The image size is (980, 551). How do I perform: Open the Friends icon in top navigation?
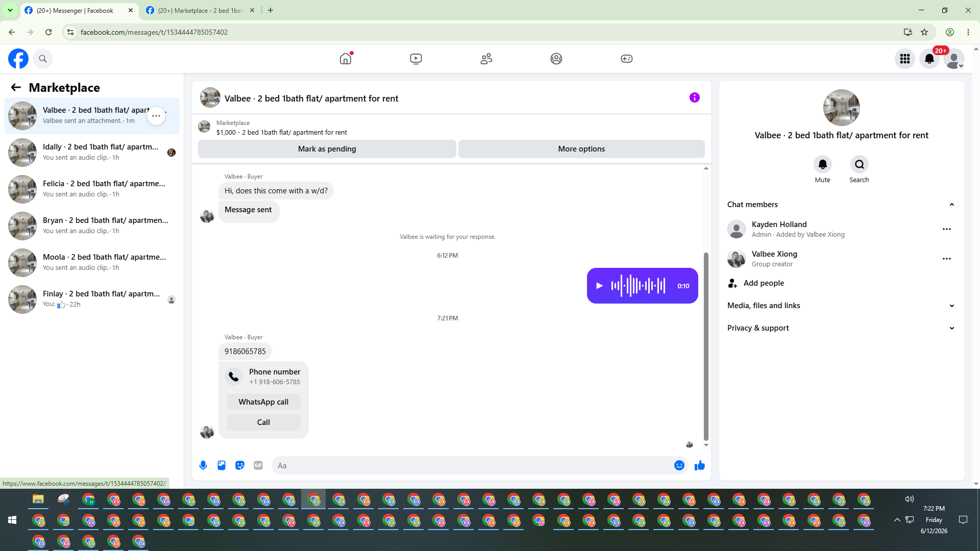[x=486, y=59]
